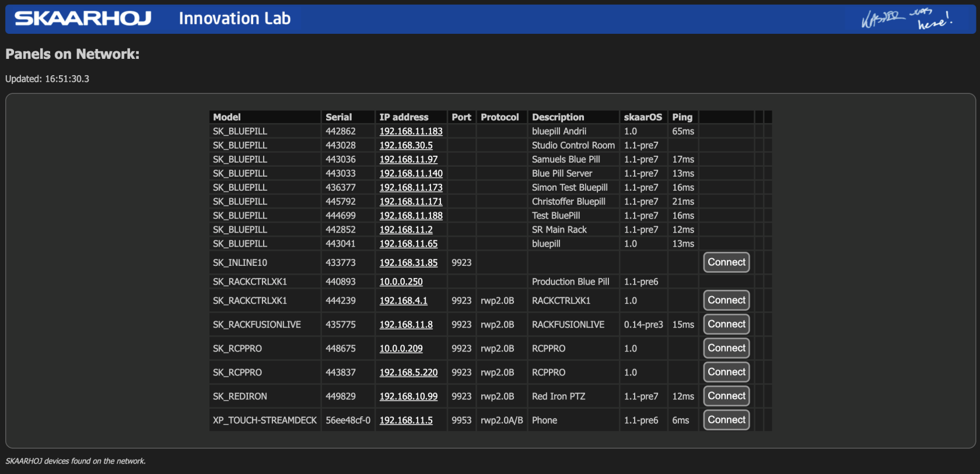Screen dimensions: 980x474
Task: Open IP link 192.168.11.183
Action: 411,131
